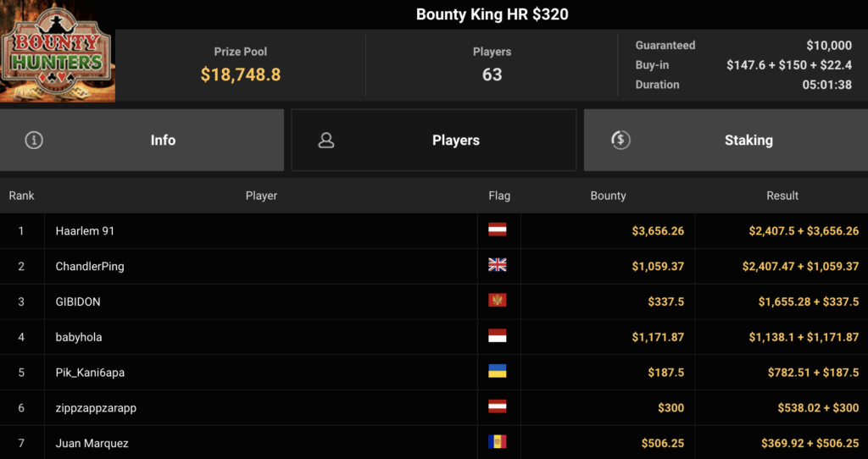
Task: Sort by the Rank column header
Action: (x=22, y=196)
